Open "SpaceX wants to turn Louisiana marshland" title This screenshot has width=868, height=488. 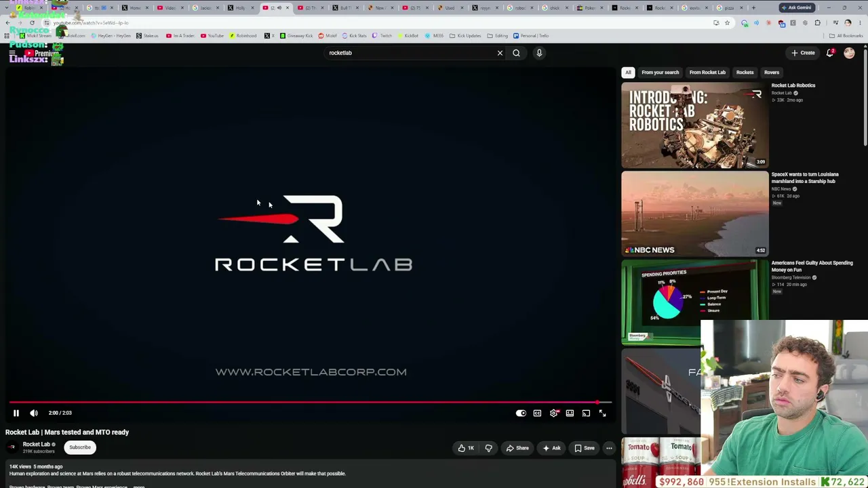(805, 178)
